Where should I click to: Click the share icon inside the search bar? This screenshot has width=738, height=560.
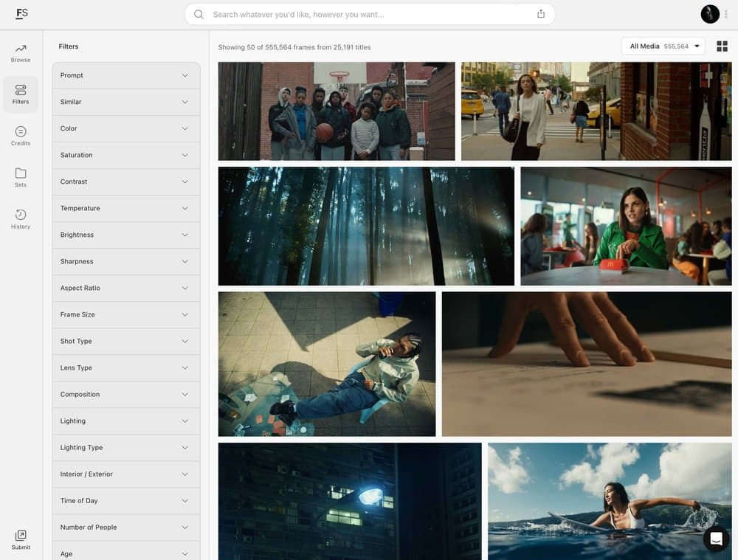coord(541,13)
